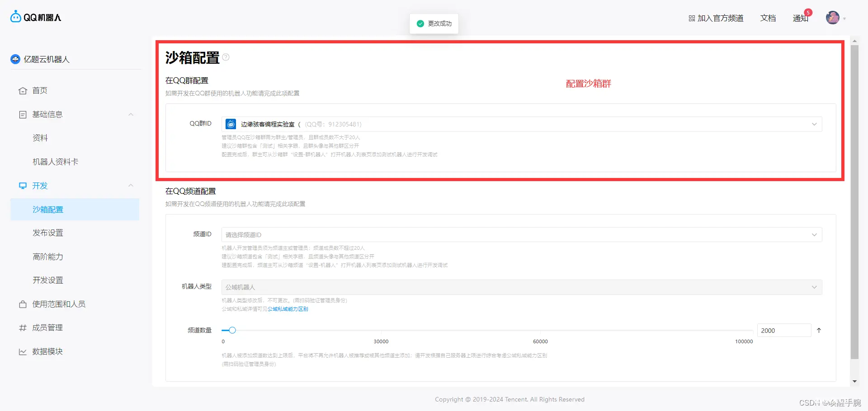Image resolution: width=868 pixels, height=411 pixels.
Task: Click the 边缘骇客编程实验室 group icon
Action: tap(231, 124)
